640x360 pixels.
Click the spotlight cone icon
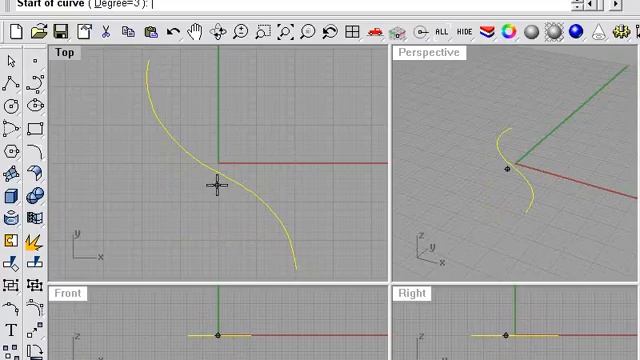598,32
